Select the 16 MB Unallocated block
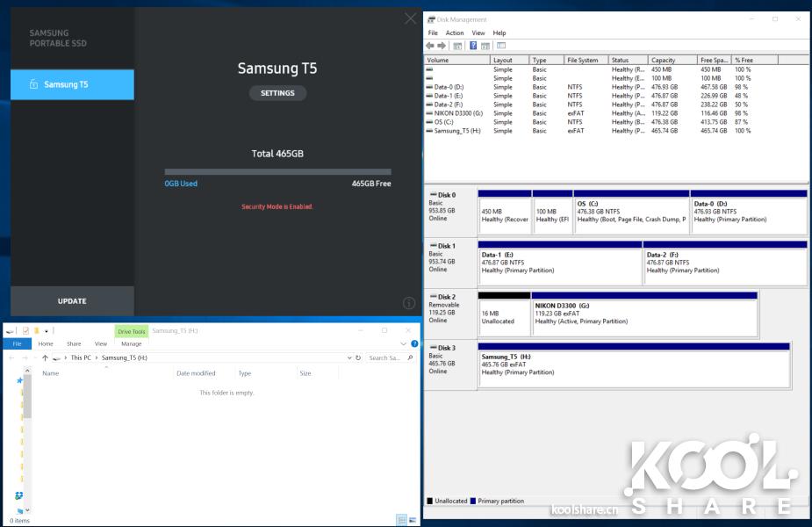Screen dimensions: 812x527 tap(504, 314)
